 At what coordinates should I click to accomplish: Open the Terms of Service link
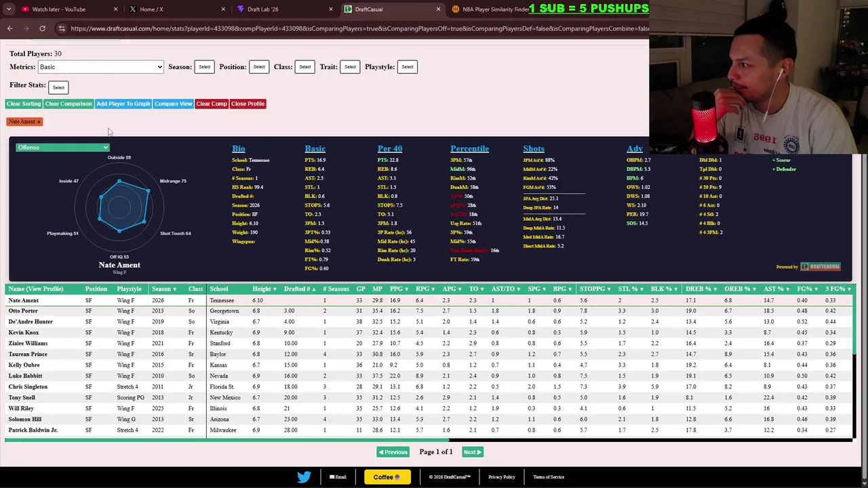pos(549,477)
